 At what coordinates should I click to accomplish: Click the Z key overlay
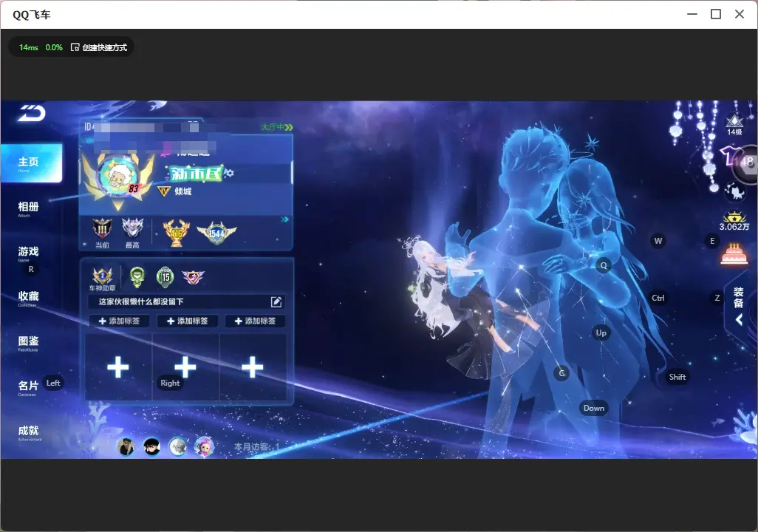tap(717, 298)
